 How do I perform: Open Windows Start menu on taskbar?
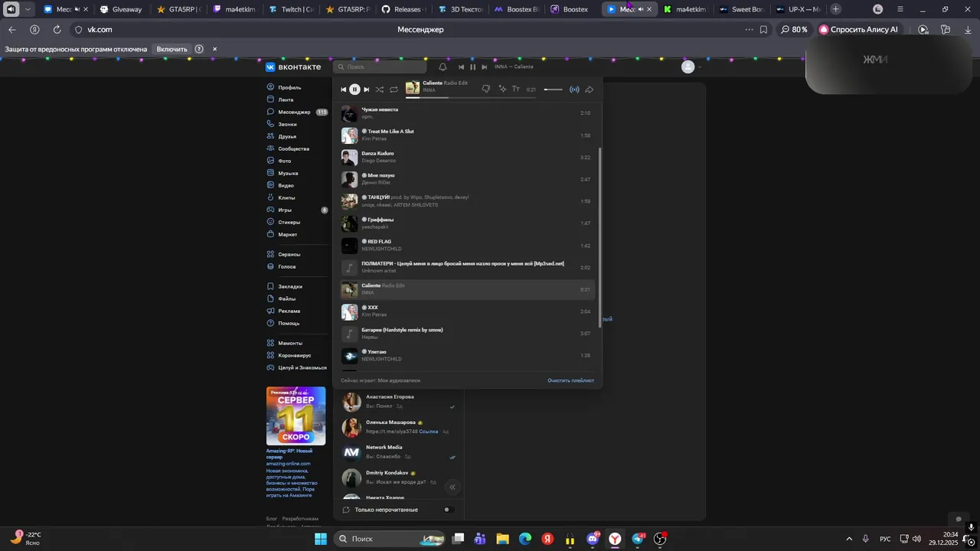tap(321, 539)
